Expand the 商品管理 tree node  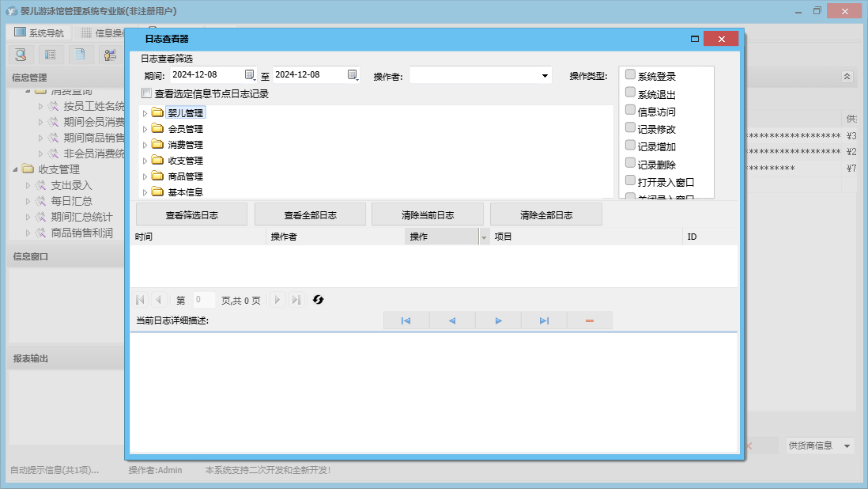pyautogui.click(x=145, y=176)
